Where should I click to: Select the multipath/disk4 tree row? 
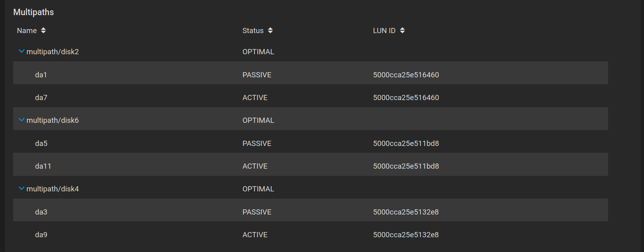point(311,187)
